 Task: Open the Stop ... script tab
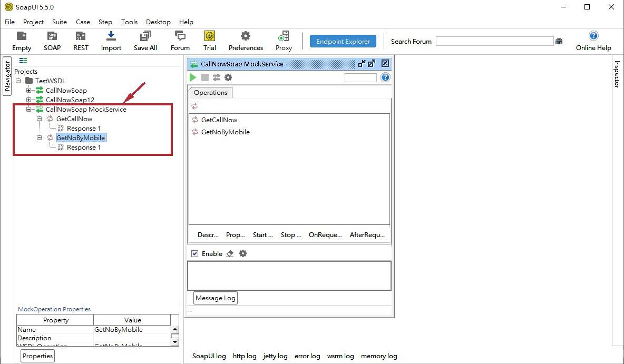[x=291, y=235]
